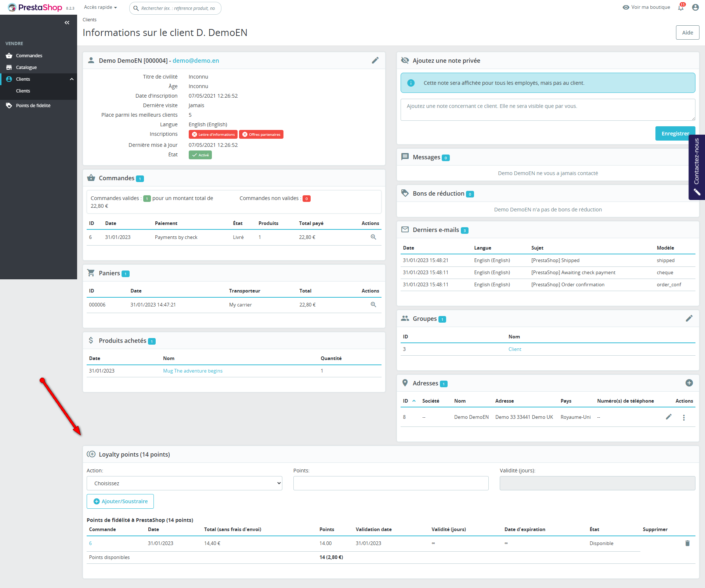Open Commandes in the sidebar menu

29,56
